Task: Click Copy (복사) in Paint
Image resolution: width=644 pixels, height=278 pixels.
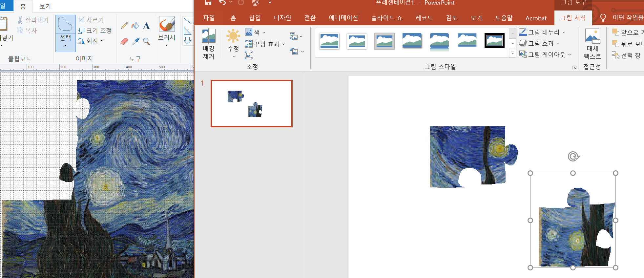Action: coord(27,31)
